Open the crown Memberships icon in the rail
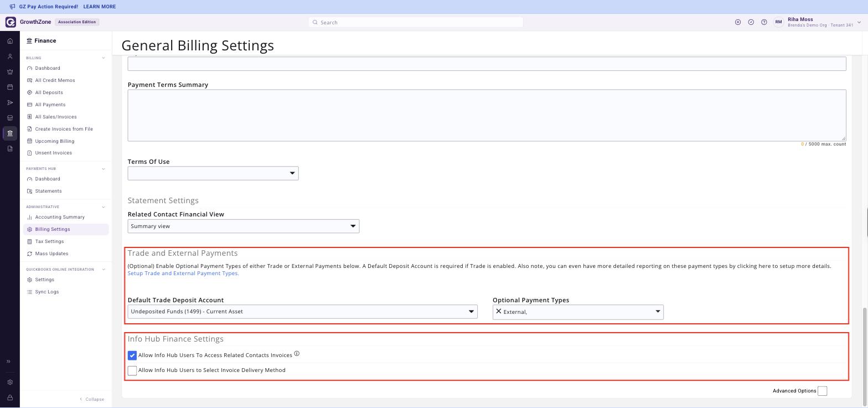The height and width of the screenshot is (408, 868). 10,72
